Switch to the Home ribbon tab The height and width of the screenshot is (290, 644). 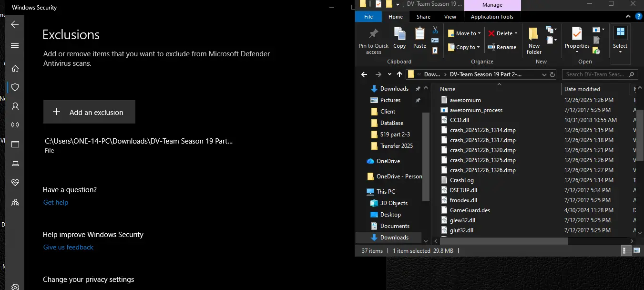(396, 17)
